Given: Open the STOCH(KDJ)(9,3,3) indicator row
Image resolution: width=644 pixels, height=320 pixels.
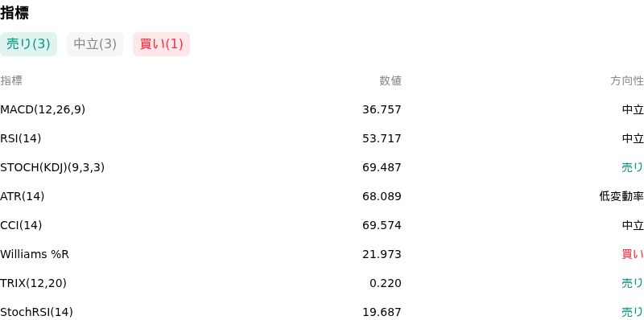Looking at the screenshot, I should point(322,167).
